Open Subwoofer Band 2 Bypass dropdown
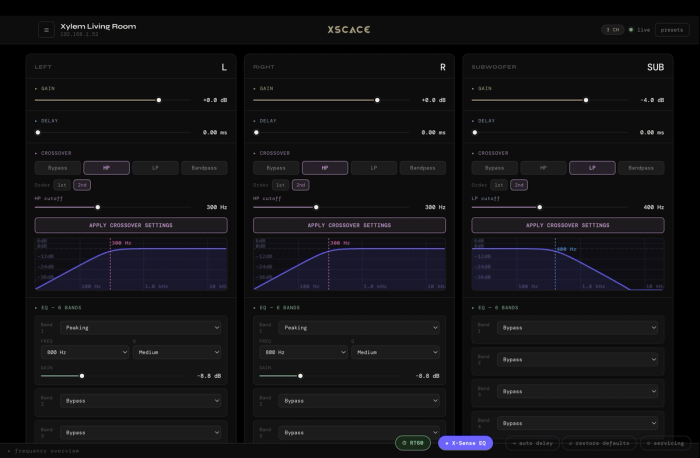Viewport: 700px width, 458px height. click(577, 359)
